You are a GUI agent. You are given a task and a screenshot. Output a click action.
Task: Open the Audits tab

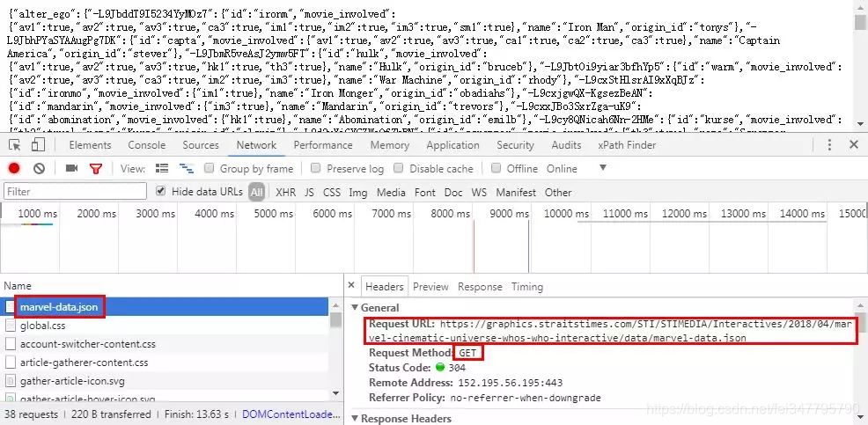point(566,145)
